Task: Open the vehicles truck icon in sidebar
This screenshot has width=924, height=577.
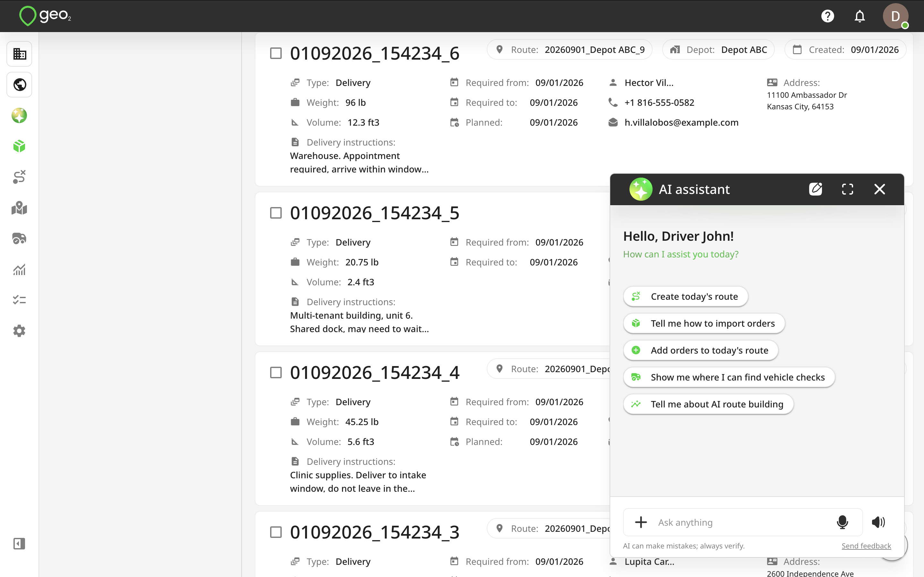Action: [x=20, y=238]
